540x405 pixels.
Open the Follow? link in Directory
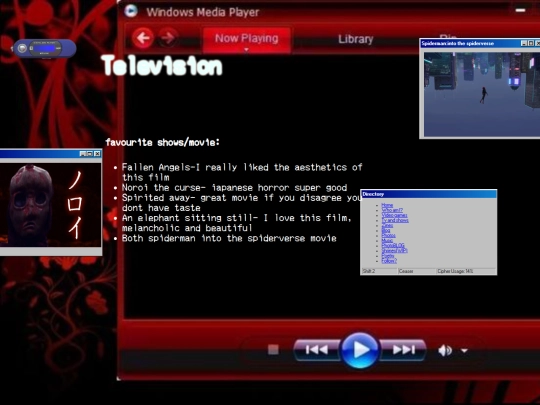pyautogui.click(x=389, y=261)
